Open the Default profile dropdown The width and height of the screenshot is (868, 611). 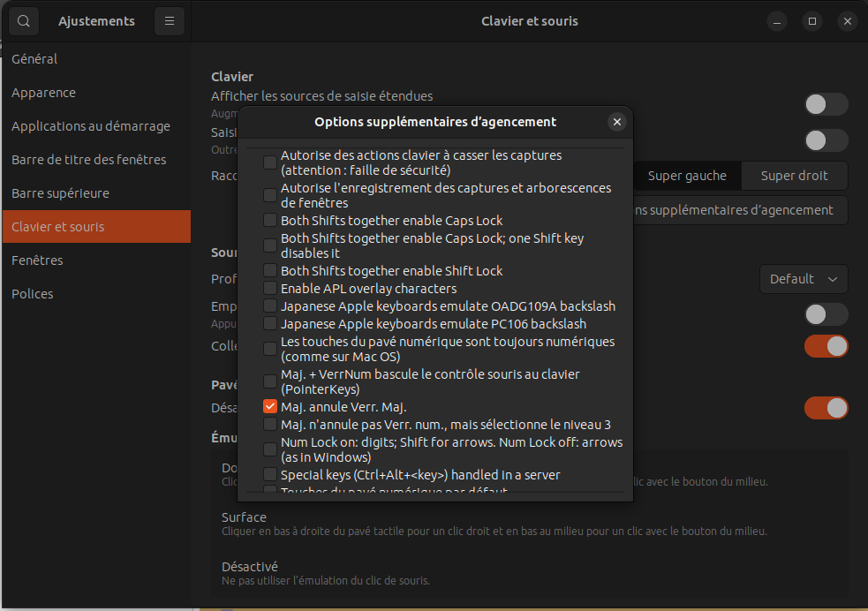(x=803, y=279)
